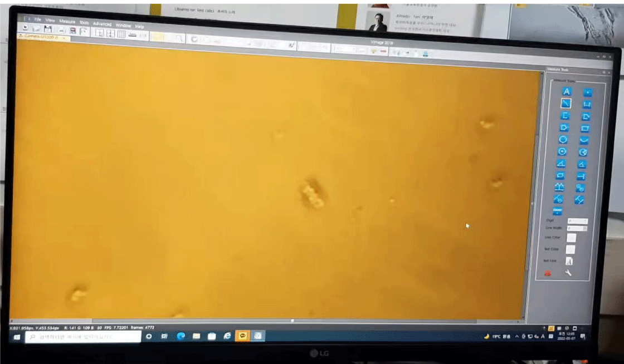
Task: Select the straight line measure tool
Action: tap(566, 104)
